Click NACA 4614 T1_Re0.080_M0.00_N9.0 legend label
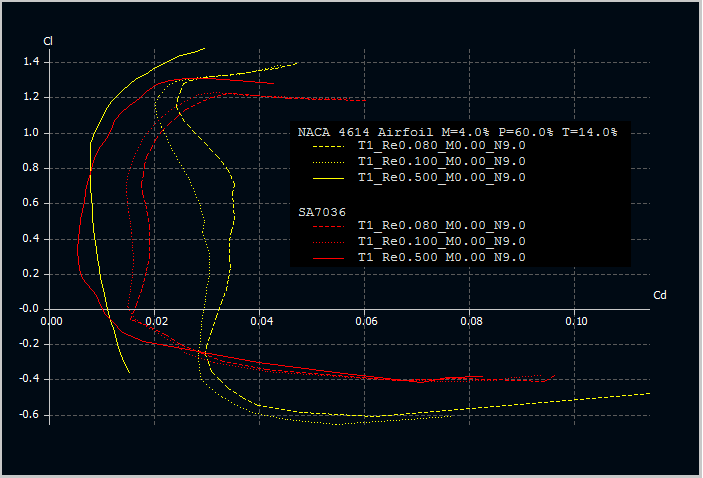This screenshot has width=703, height=478. (x=442, y=146)
